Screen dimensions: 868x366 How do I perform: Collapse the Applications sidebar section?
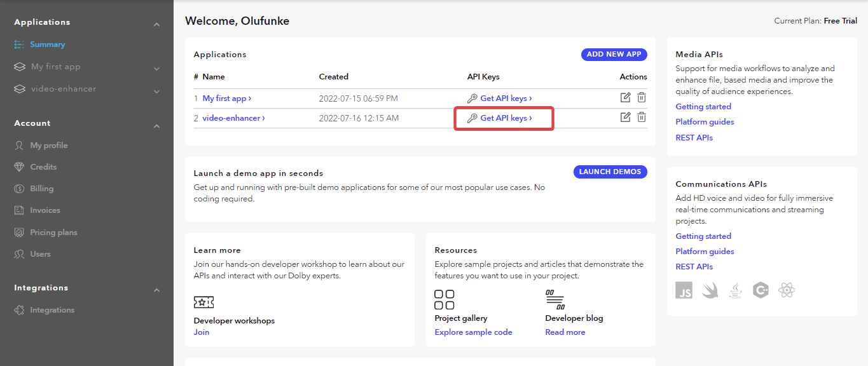[156, 25]
